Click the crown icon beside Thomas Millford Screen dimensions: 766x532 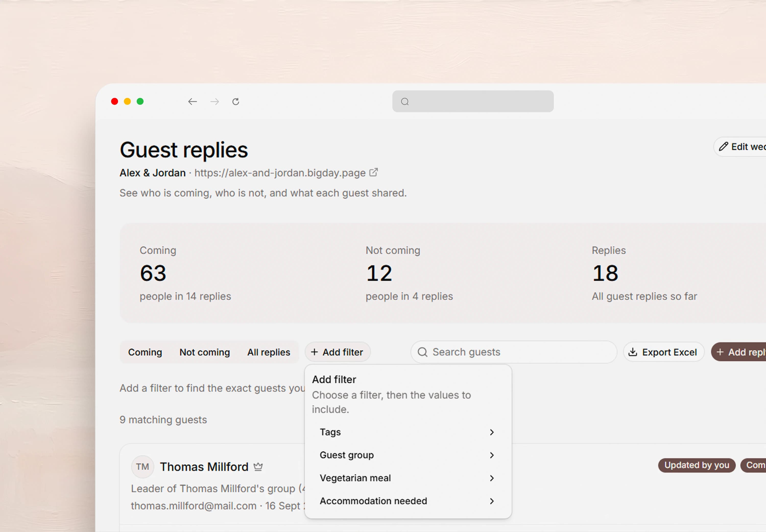258,467
